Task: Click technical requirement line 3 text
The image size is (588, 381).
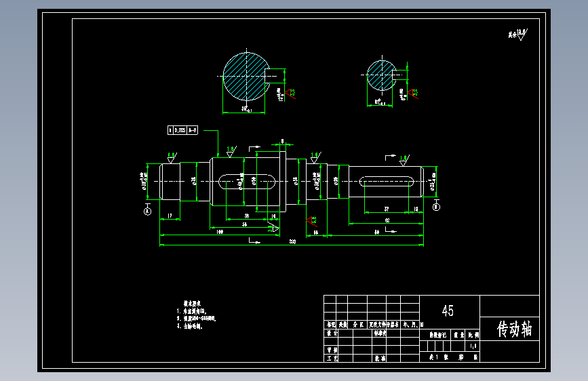Action: [x=189, y=326]
